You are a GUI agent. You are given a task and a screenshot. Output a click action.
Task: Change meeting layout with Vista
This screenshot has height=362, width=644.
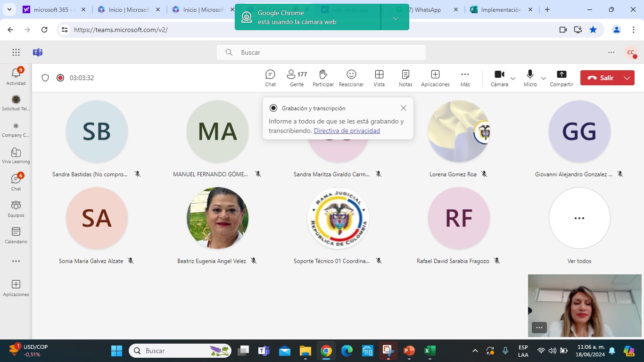[x=379, y=78]
